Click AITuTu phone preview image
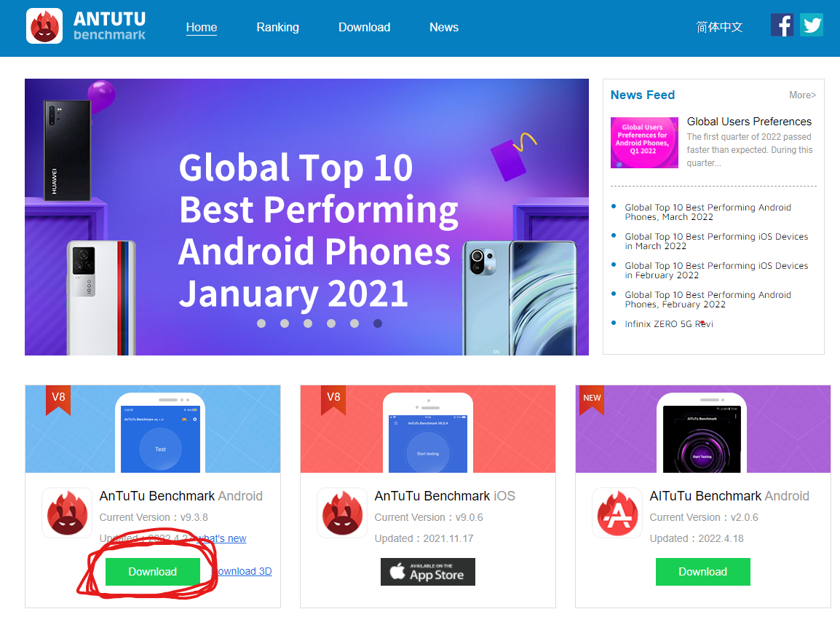The width and height of the screenshot is (840, 617). pos(702,433)
